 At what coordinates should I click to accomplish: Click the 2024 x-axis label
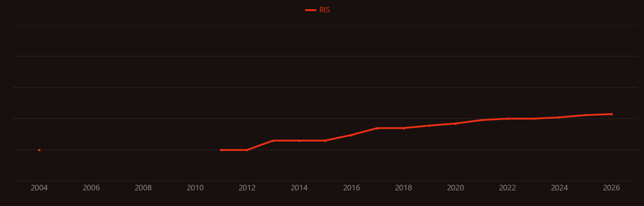pos(559,188)
